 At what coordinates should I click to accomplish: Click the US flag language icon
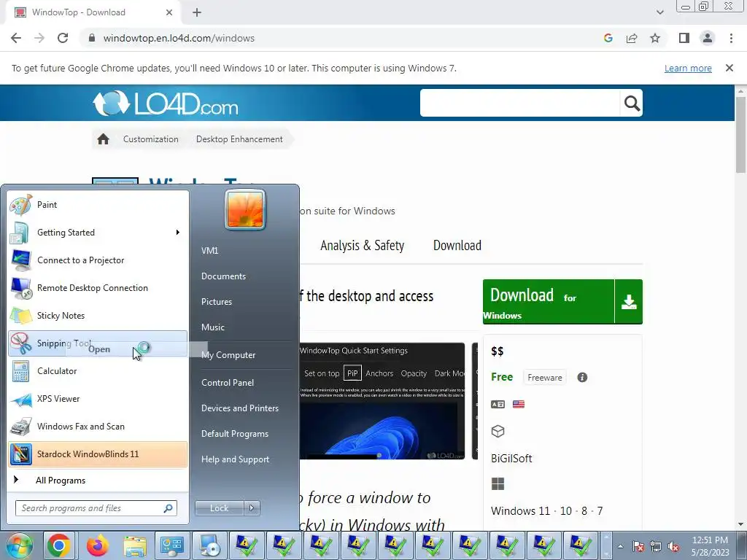tap(519, 404)
